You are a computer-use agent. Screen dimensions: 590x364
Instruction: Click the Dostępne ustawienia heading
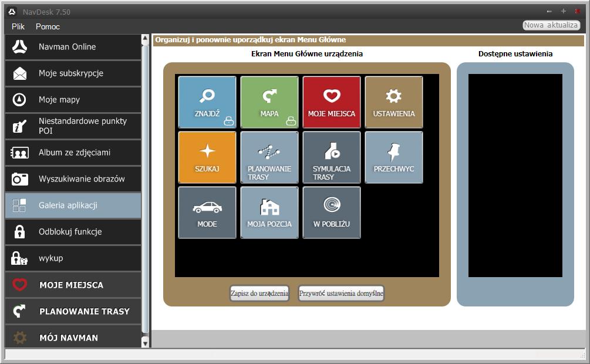coord(515,54)
